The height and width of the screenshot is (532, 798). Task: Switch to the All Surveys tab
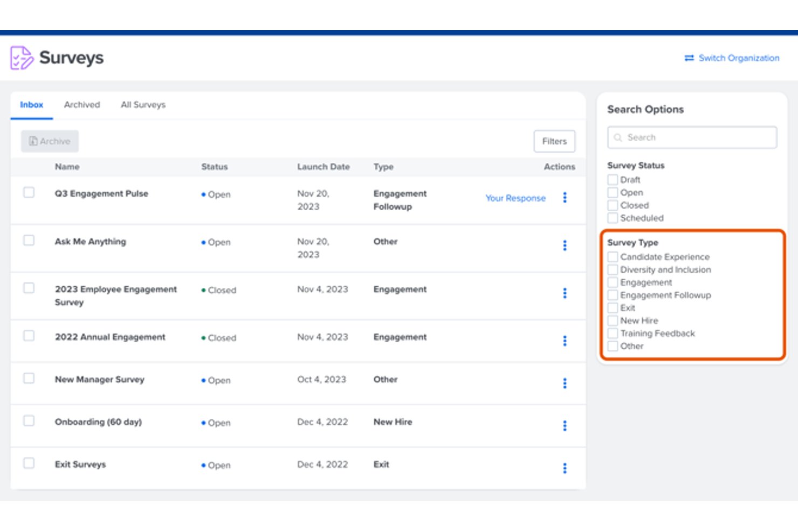[x=143, y=105]
